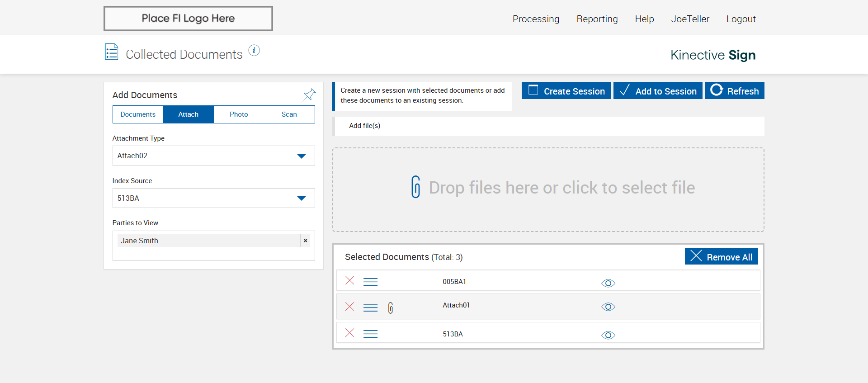Delete the Attach01 row using red X

349,307
